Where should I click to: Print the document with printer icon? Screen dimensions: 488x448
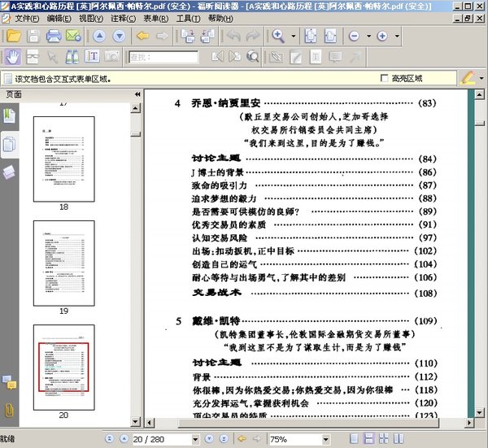coord(54,36)
